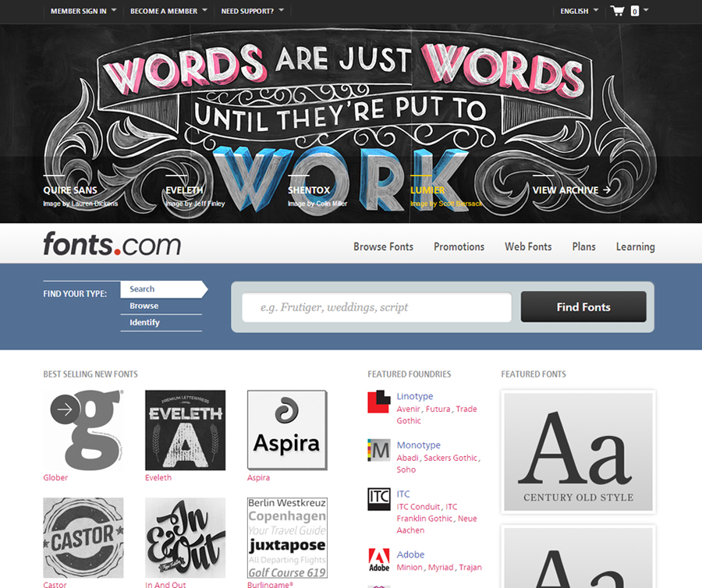This screenshot has width=702, height=588.
Task: Click the In And Out text link
Action: (x=165, y=584)
